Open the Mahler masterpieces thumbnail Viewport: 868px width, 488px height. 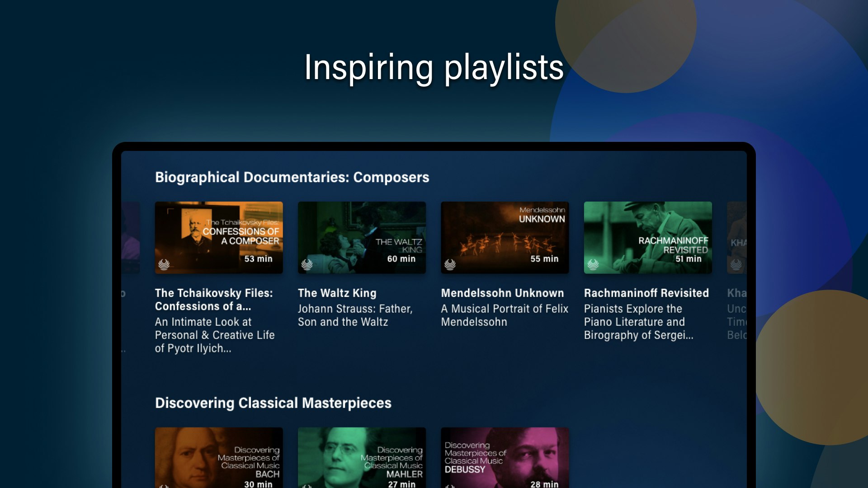[x=362, y=457]
